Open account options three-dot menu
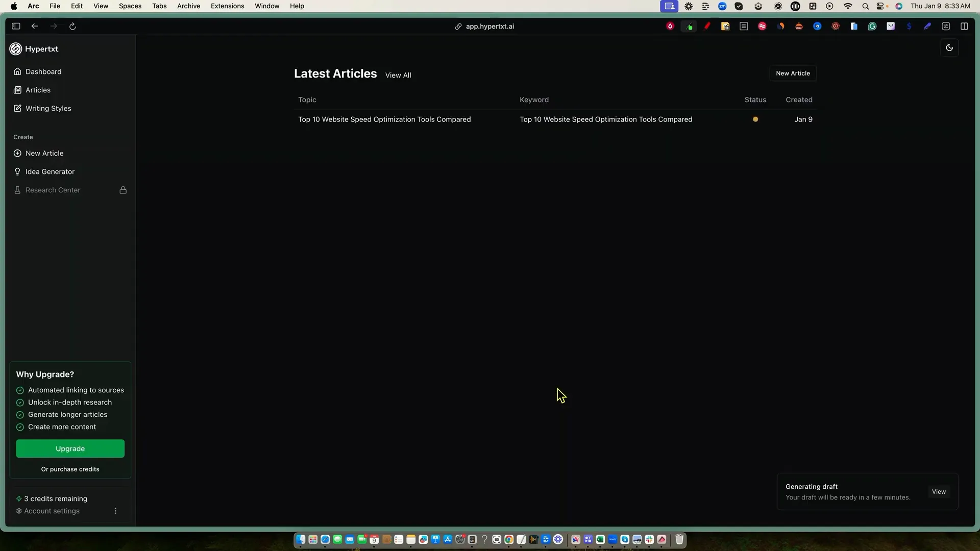This screenshot has height=551, width=980. click(x=115, y=511)
